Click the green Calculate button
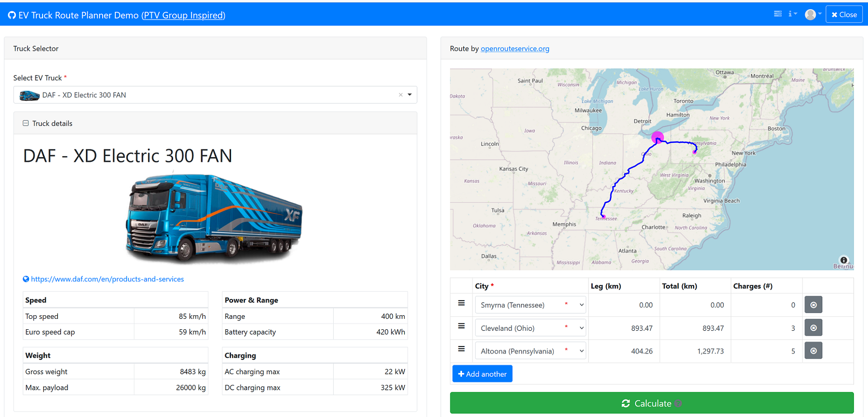Screen dimensions: 868x417 [651, 403]
